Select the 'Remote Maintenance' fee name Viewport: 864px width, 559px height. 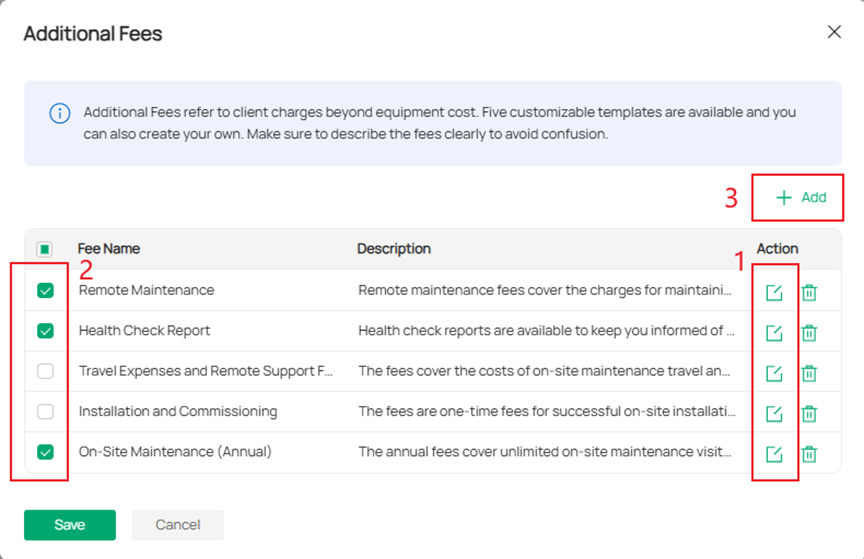[147, 290]
